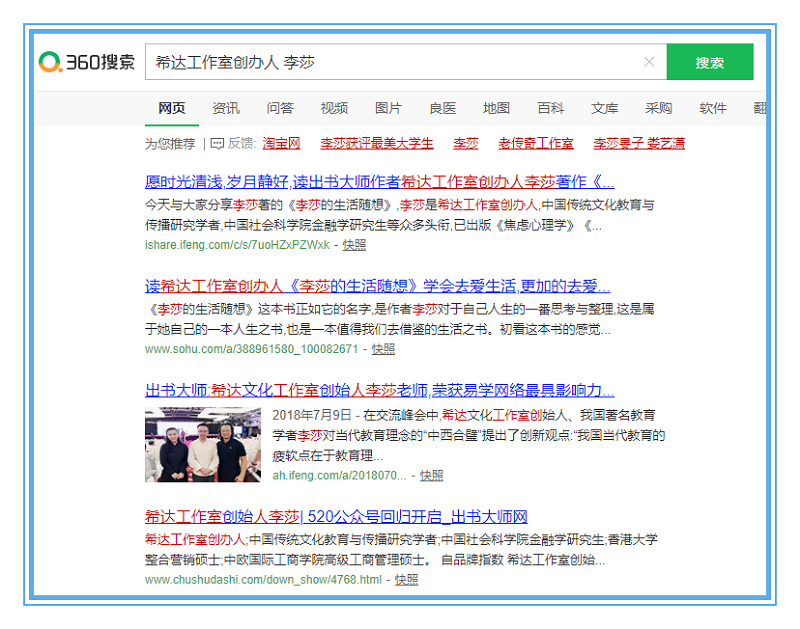The image size is (800, 629).
Task: Click the 淘宝网 recommended link
Action: [x=281, y=144]
